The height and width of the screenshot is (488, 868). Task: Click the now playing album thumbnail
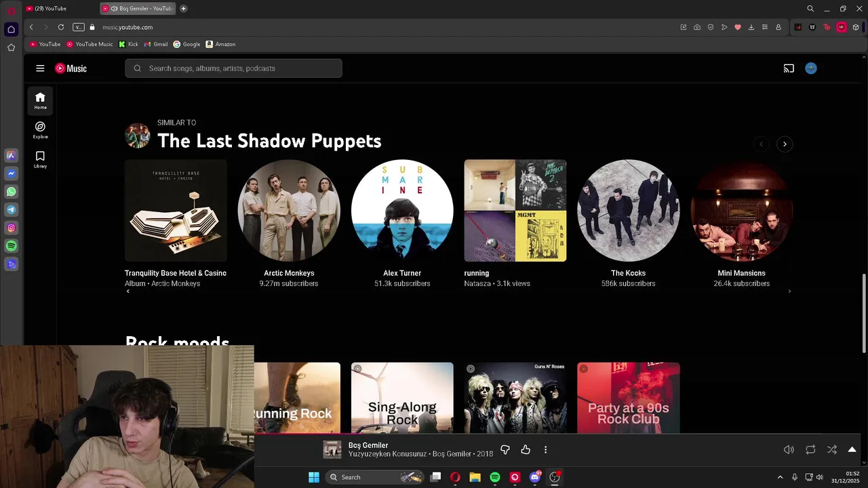(x=332, y=449)
